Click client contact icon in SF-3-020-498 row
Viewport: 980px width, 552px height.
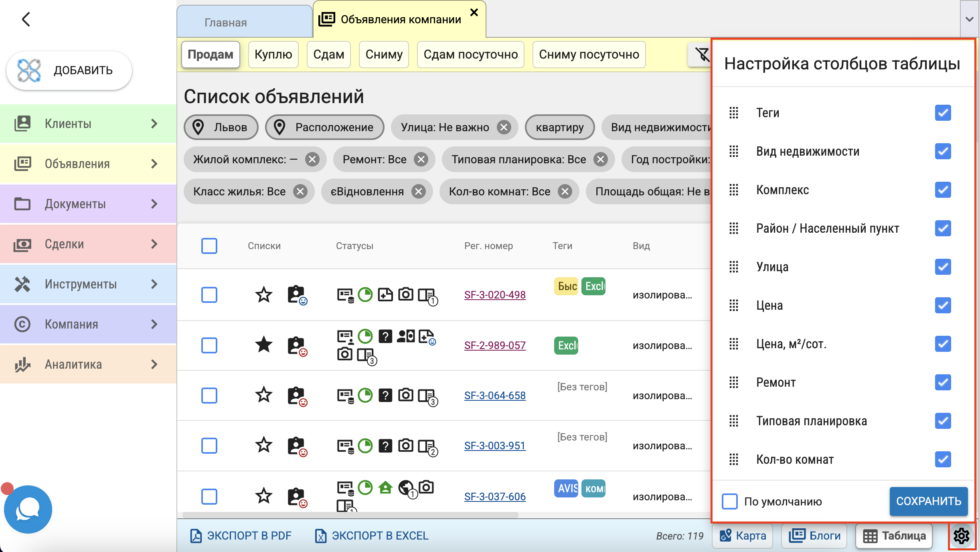(297, 295)
